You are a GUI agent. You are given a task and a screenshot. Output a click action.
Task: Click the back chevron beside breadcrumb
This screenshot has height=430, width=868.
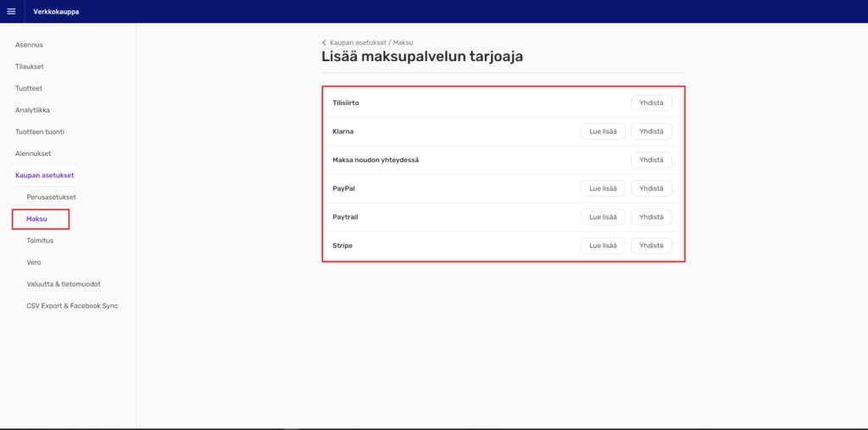click(x=324, y=42)
